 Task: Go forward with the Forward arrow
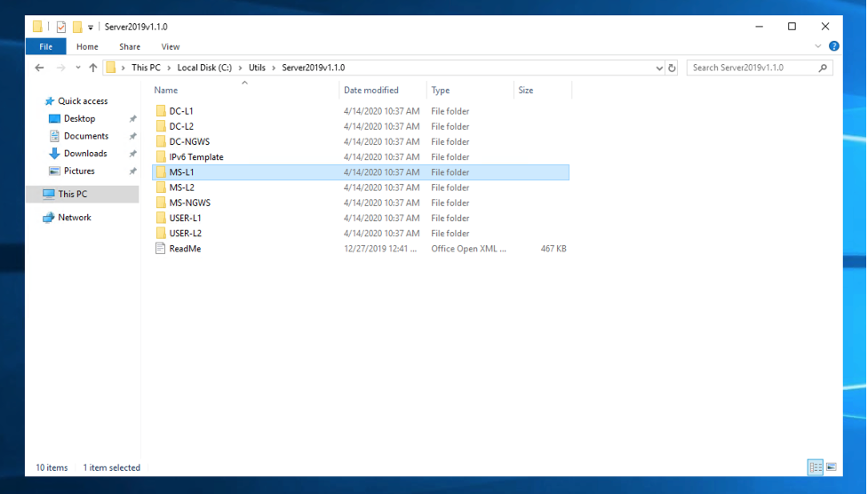point(60,68)
